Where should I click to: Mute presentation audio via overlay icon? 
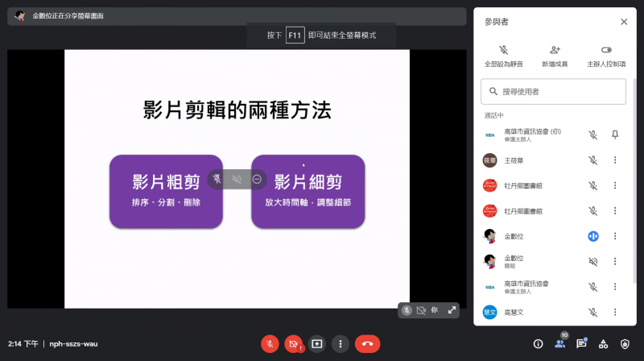click(x=237, y=179)
